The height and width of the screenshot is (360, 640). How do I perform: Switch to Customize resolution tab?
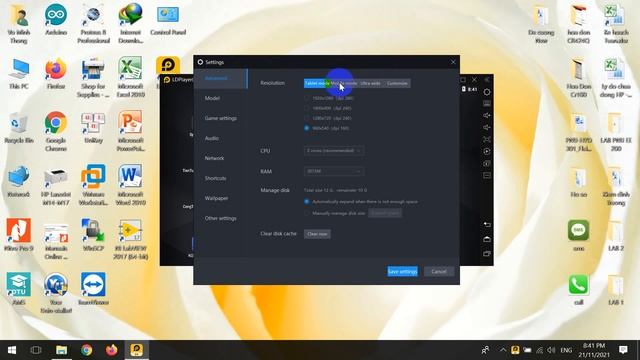pos(397,83)
